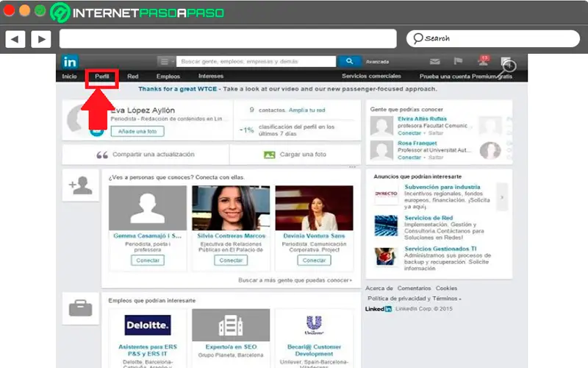This screenshot has height=368, width=588.
Task: Open the Thanks for a great WTCE link
Action: click(177, 89)
